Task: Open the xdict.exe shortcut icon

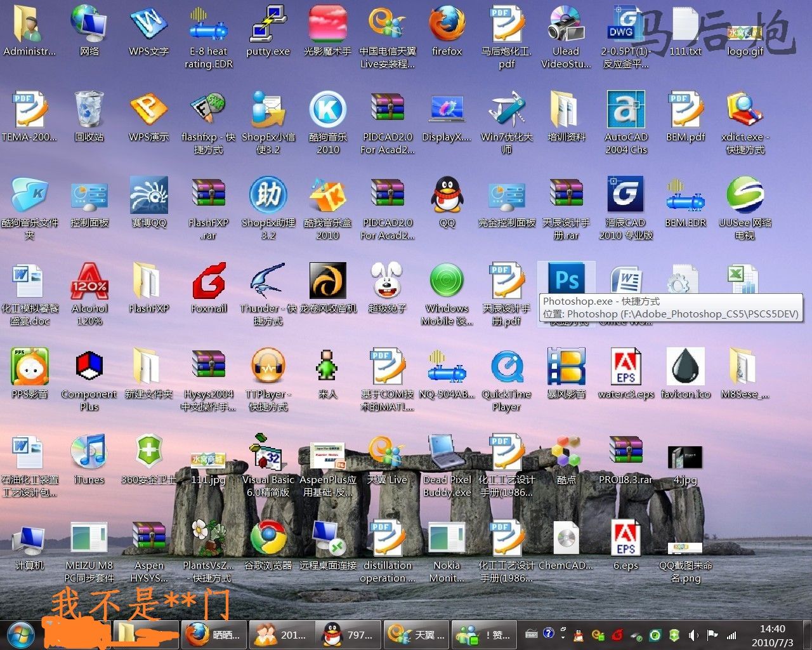Action: (745, 109)
